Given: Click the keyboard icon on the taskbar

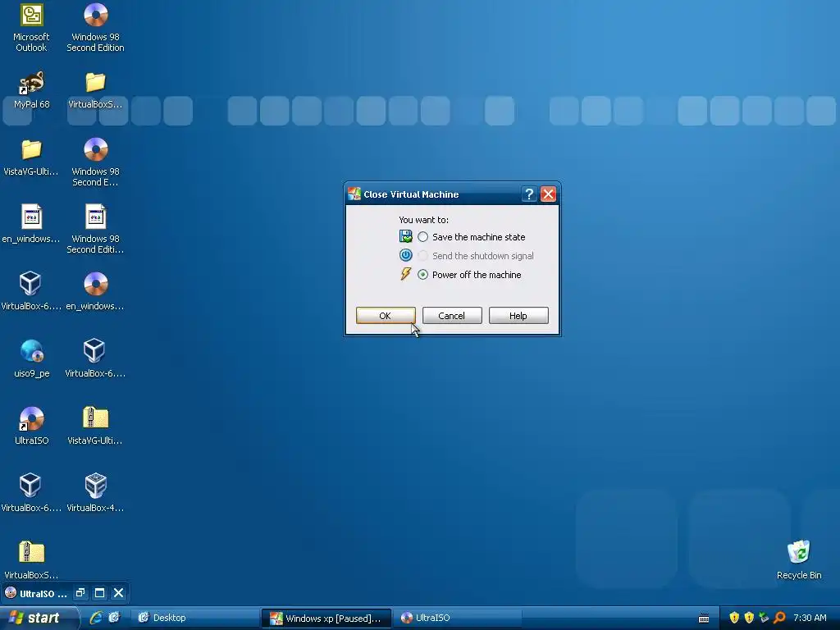Looking at the screenshot, I should click(704, 619).
